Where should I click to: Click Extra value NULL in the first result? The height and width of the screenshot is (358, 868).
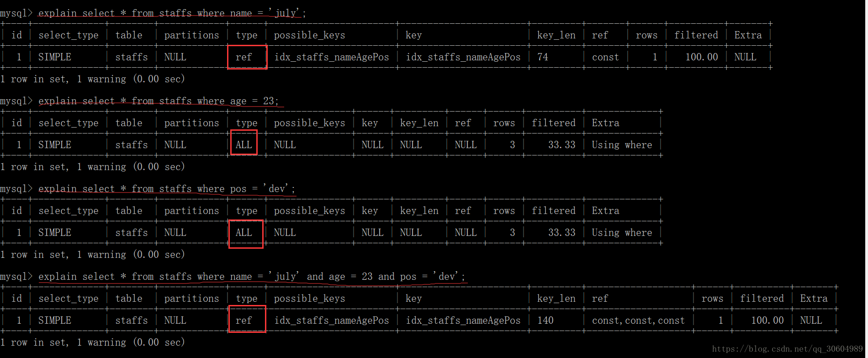pyautogui.click(x=745, y=57)
